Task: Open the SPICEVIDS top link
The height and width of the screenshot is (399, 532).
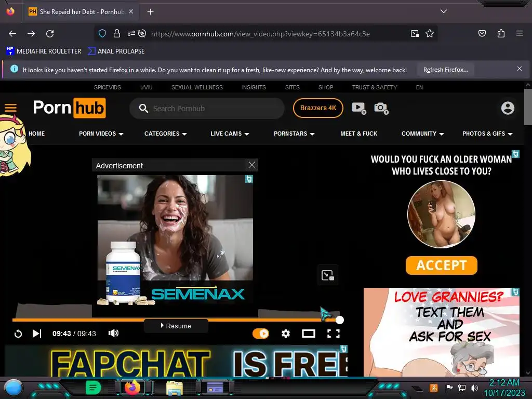Action: pos(107,87)
